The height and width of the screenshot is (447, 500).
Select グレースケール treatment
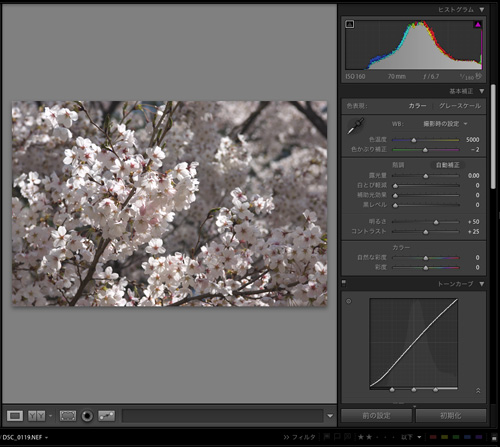point(460,106)
